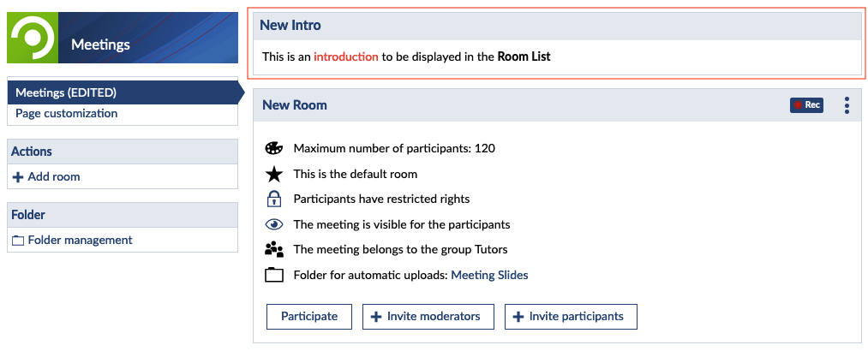Click the New Intro heading

[290, 26]
